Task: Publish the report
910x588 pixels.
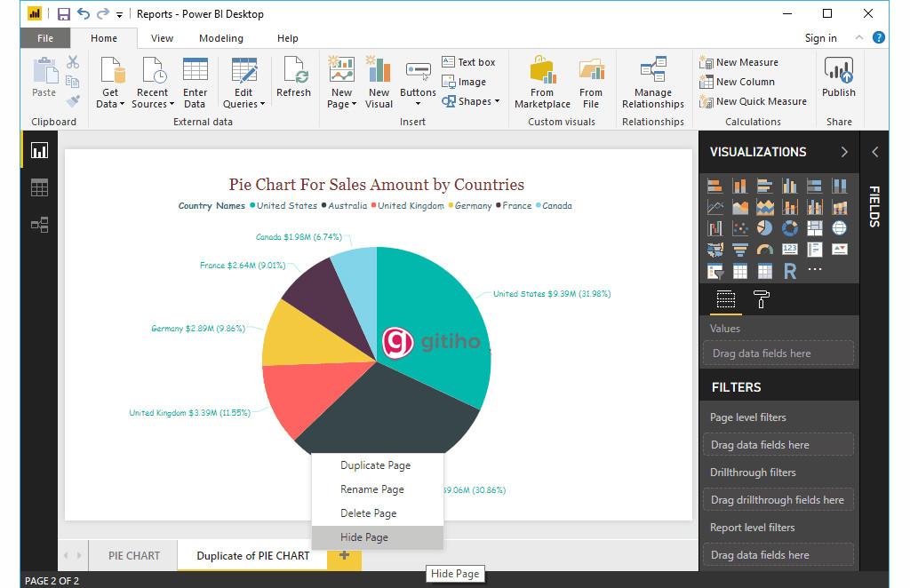Action: (839, 77)
